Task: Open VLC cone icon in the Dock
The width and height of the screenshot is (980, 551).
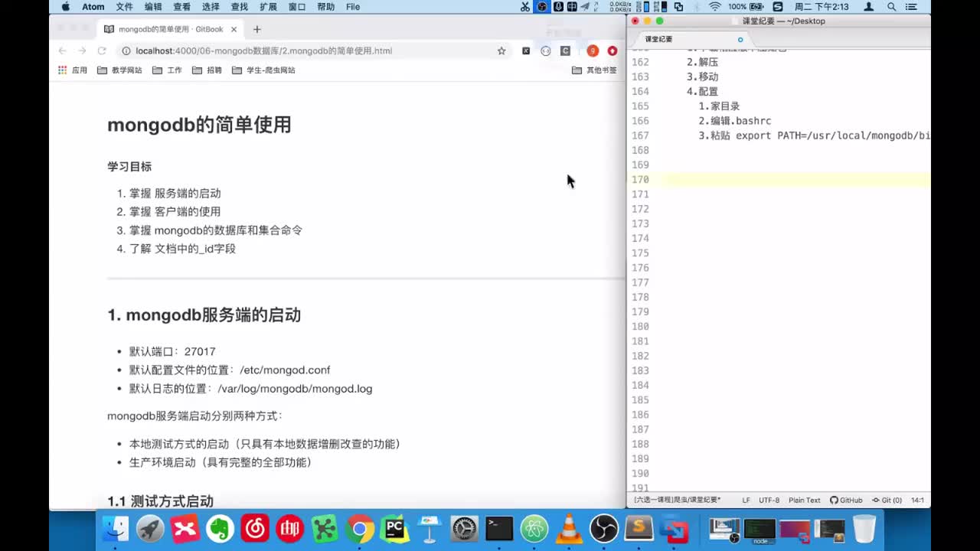Action: click(x=569, y=528)
